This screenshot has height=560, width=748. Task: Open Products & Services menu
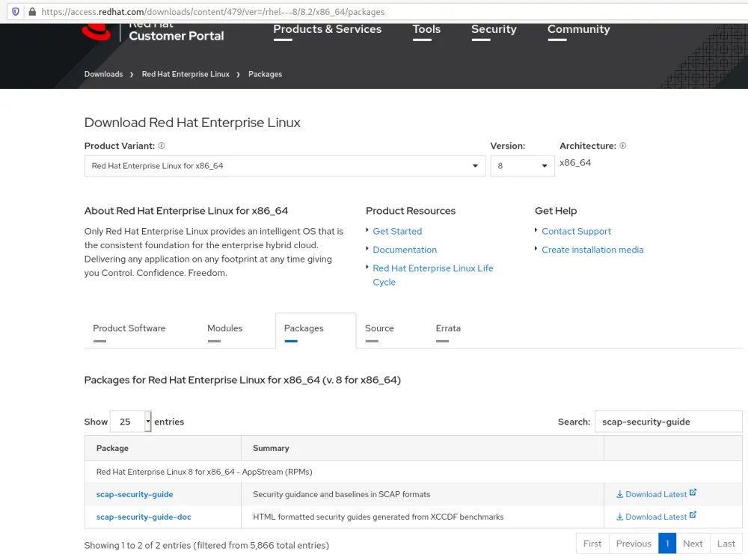327,29
